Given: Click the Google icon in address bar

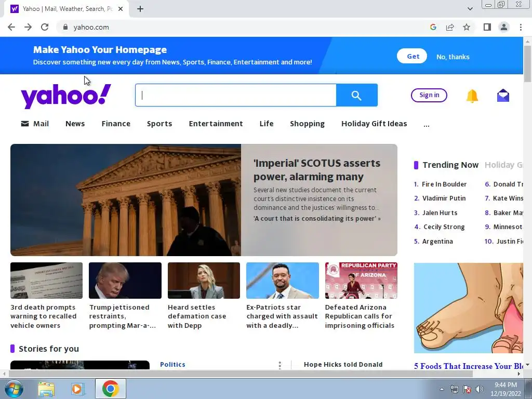Looking at the screenshot, I should [x=433, y=27].
